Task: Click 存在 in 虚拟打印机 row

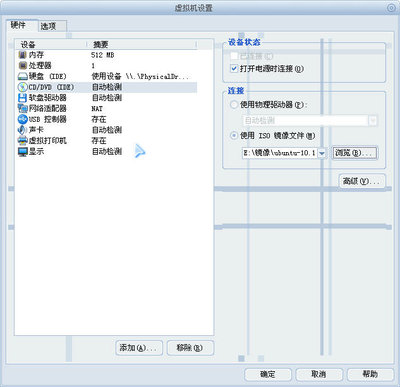Action: tap(99, 141)
